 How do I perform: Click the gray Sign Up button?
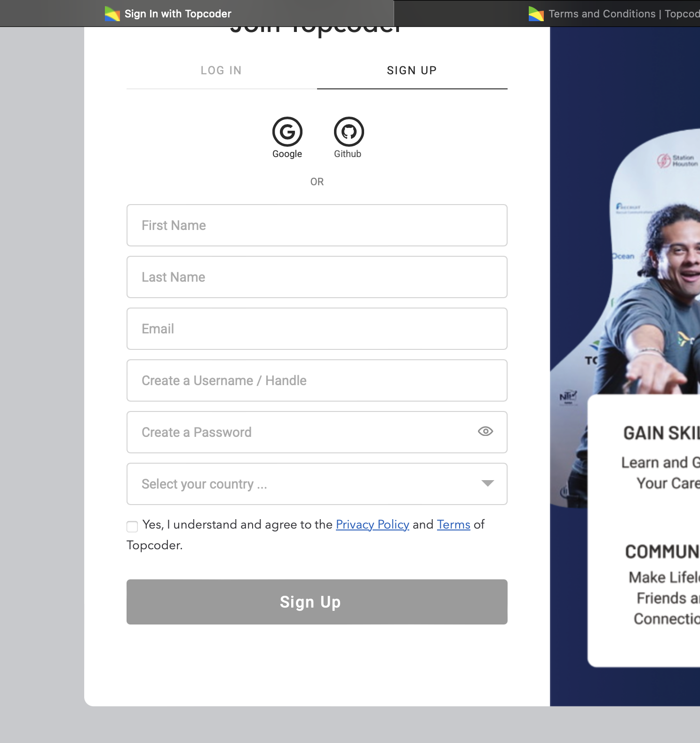[x=317, y=602]
